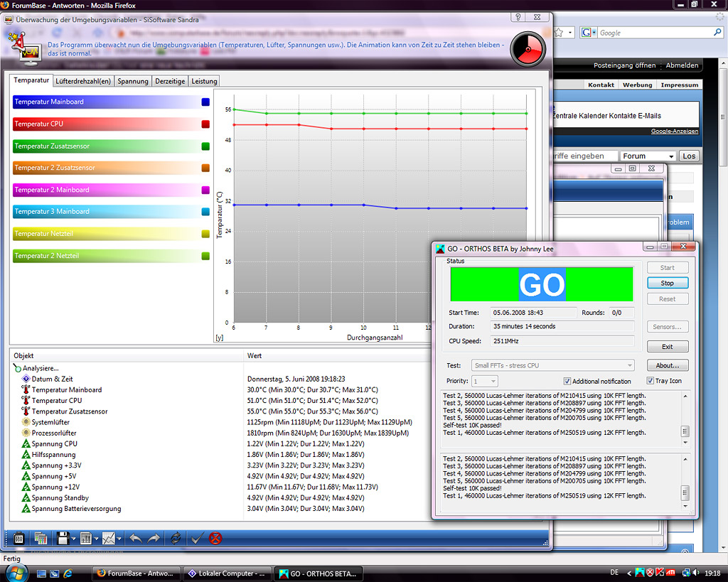
Task: Open the graph icon dropdown arrow
Action: (x=119, y=539)
